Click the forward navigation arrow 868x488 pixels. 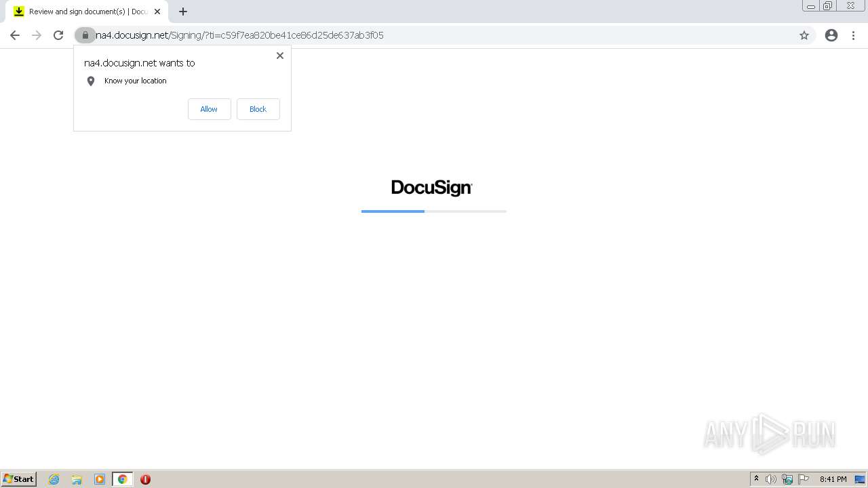point(37,35)
